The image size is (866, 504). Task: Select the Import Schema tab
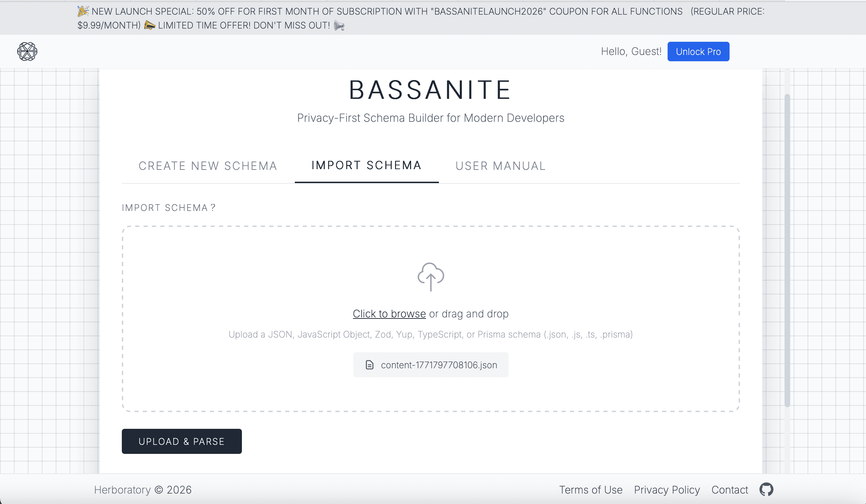coord(367,165)
